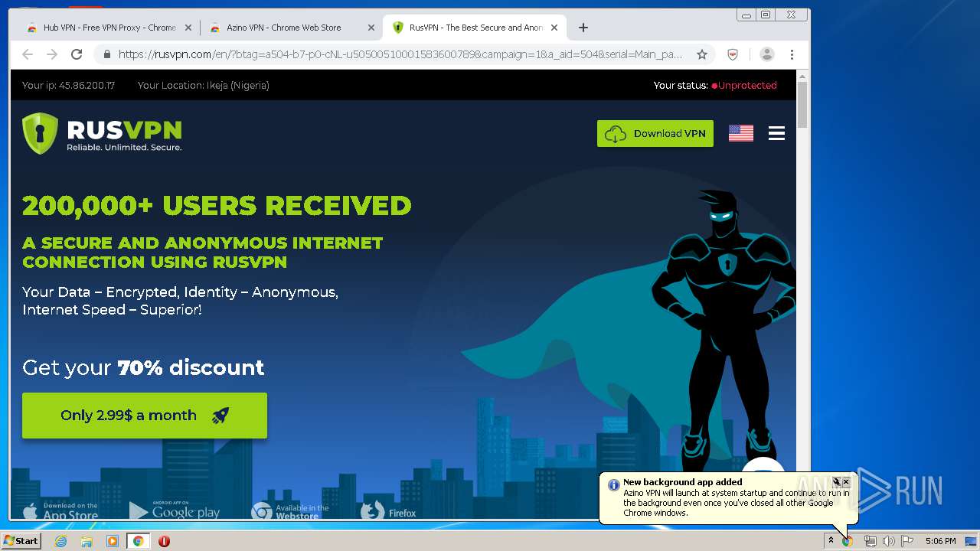Close the RusVPN tab
This screenshot has width=980, height=551.
click(554, 28)
